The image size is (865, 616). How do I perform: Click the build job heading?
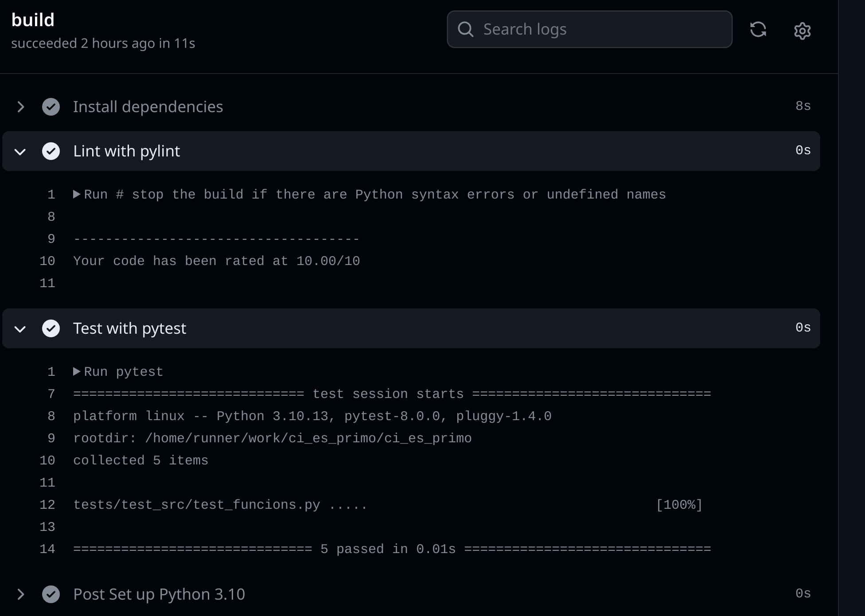coord(33,20)
